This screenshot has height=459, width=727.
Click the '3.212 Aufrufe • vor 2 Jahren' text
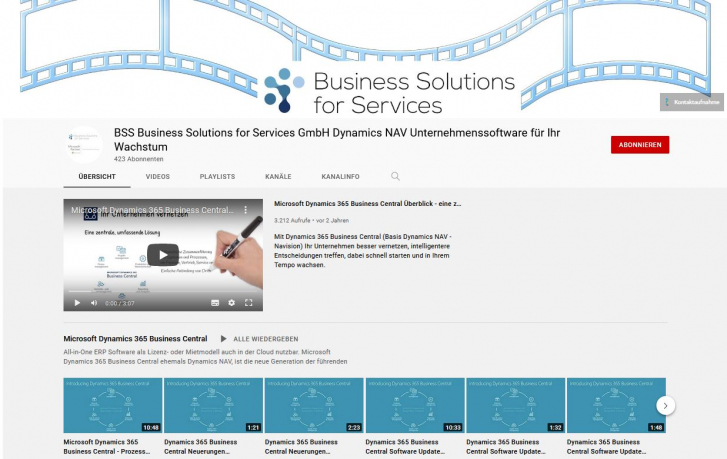coord(311,221)
